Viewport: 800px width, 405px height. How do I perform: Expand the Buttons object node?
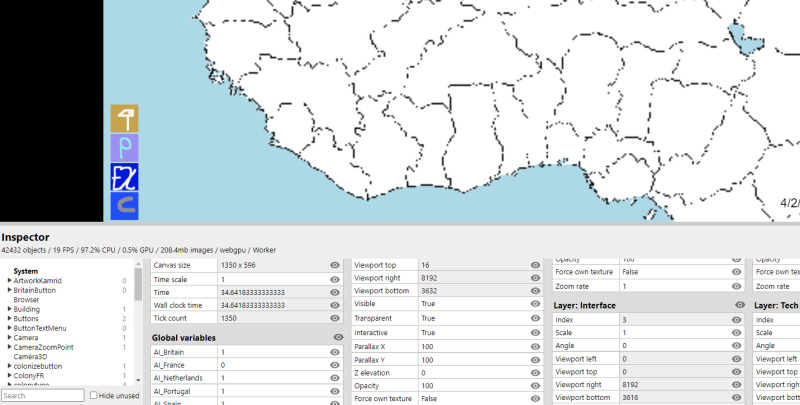tap(10, 319)
